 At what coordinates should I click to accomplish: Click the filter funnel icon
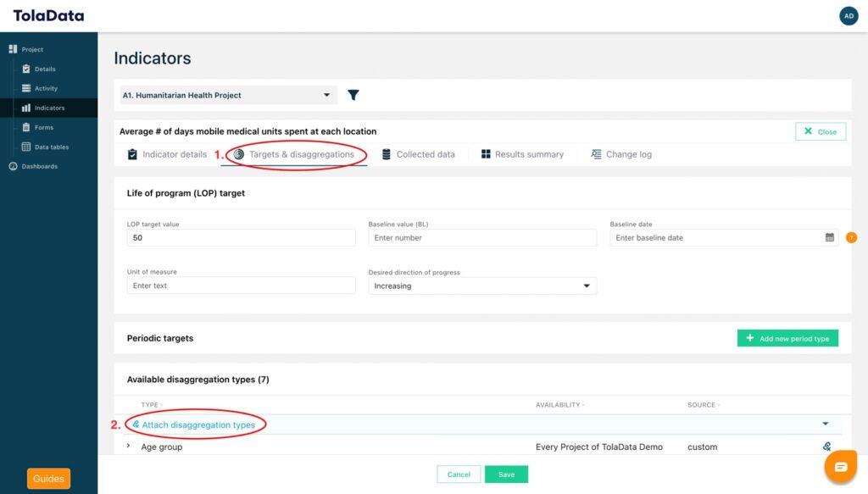(353, 95)
